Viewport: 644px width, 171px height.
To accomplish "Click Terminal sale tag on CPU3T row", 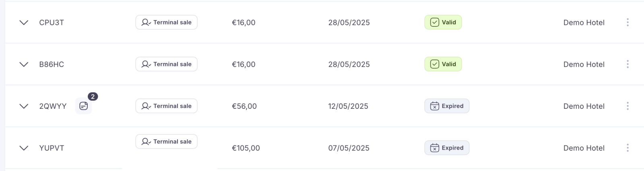I will pos(166,22).
